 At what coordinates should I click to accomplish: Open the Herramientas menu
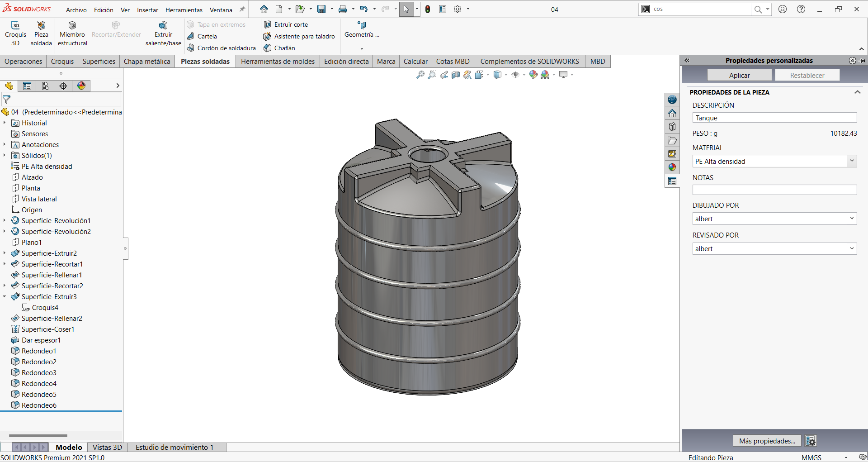(184, 10)
